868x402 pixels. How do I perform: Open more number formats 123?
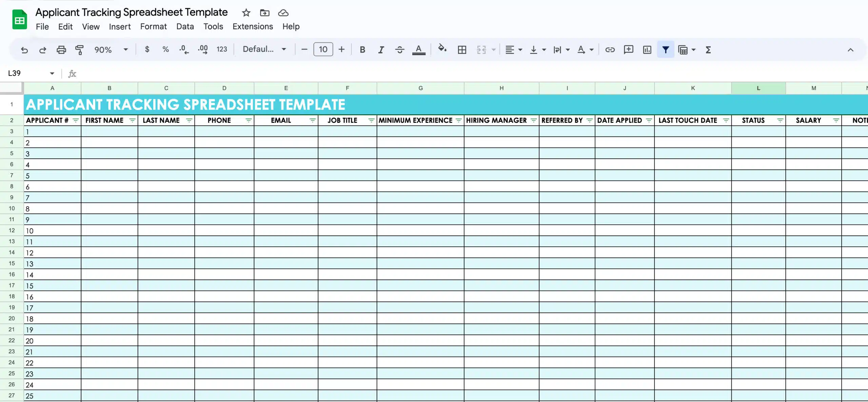pyautogui.click(x=222, y=49)
